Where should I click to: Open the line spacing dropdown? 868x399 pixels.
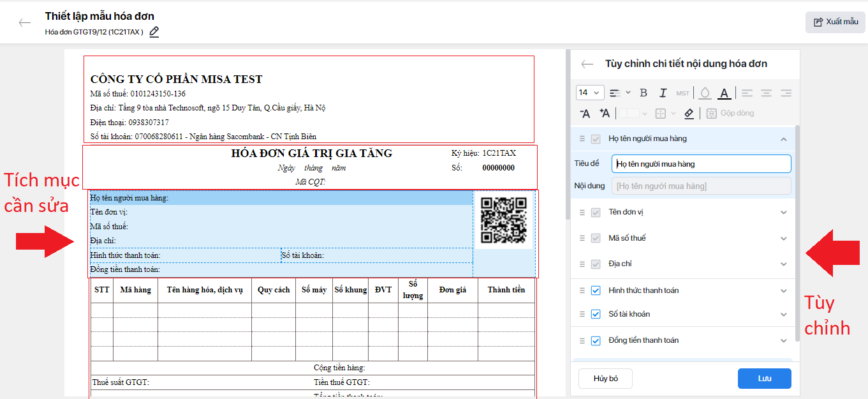[x=619, y=93]
